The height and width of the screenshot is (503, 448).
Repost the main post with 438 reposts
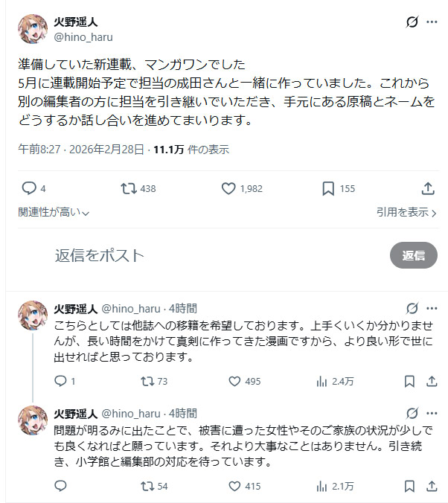coord(129,188)
